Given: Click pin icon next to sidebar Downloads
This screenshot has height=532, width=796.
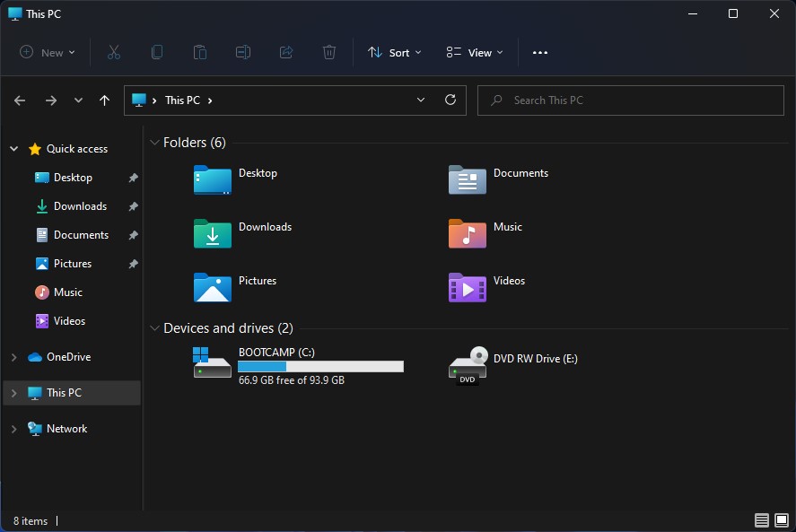Looking at the screenshot, I should (133, 206).
